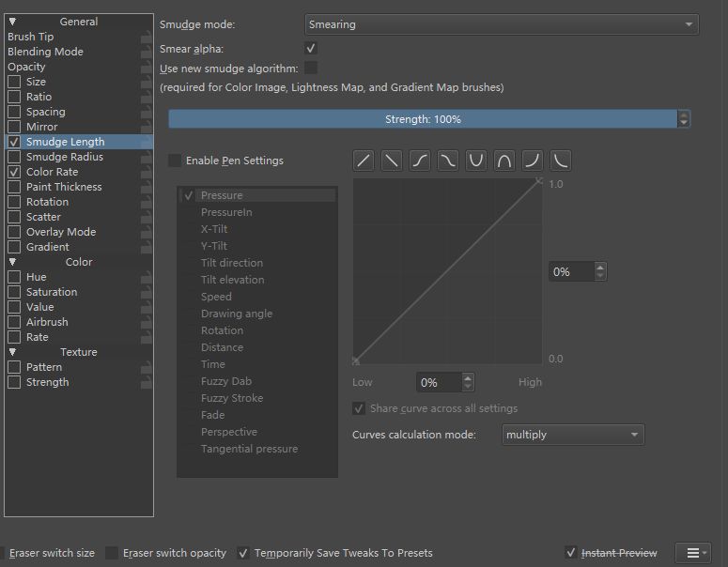Open the hamburger options menu button
Image resolution: width=728 pixels, height=567 pixels.
pos(692,553)
